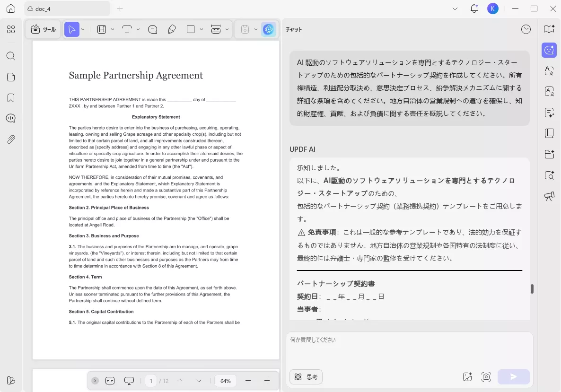Expand the select tool dropdown arrow
The image size is (561, 392).
coord(83,29)
